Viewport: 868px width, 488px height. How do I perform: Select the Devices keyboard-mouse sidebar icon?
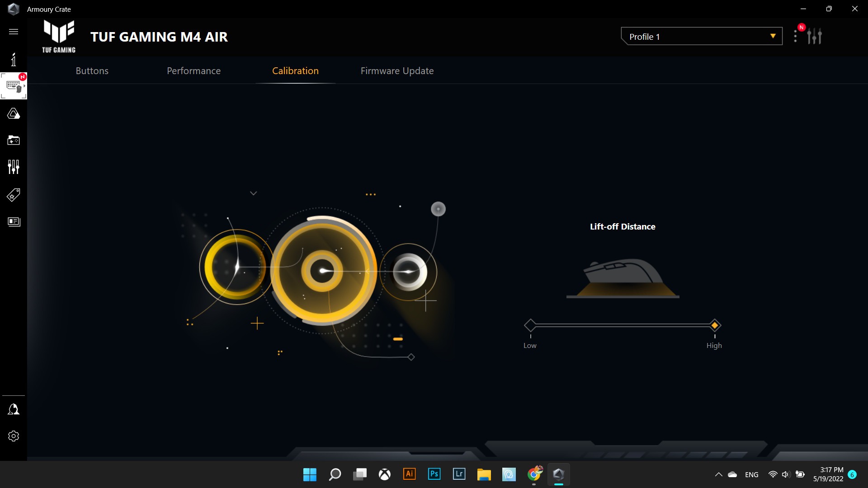[14, 86]
